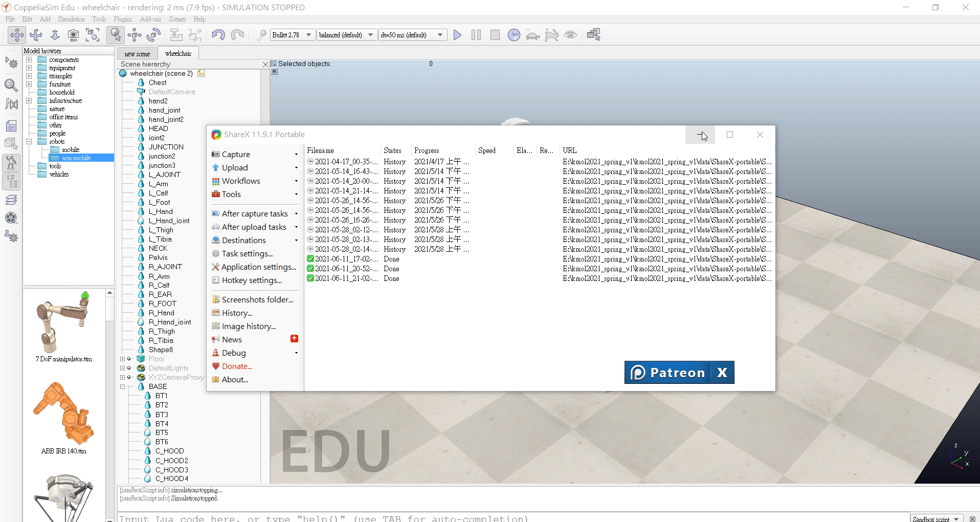Toggle real-time mode clock icon
980x522 pixels.
tap(514, 35)
